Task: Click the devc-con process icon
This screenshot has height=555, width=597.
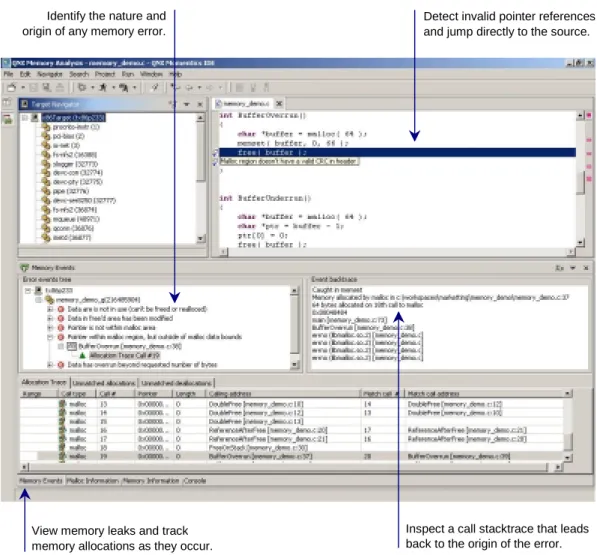Action: click(46, 173)
